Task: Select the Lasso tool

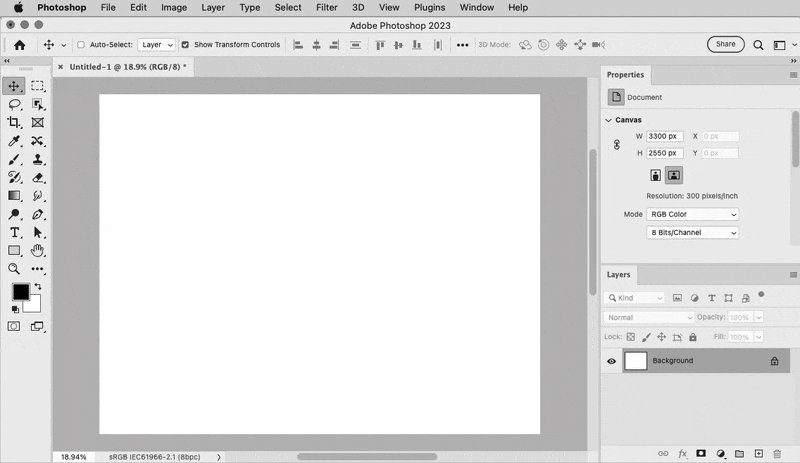Action: tap(15, 104)
